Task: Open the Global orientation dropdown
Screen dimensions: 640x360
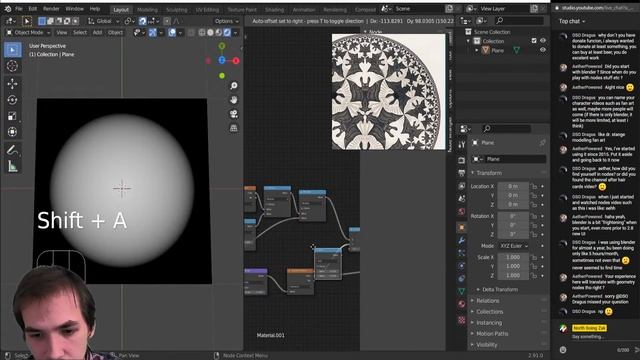Action: pyautogui.click(x=104, y=21)
